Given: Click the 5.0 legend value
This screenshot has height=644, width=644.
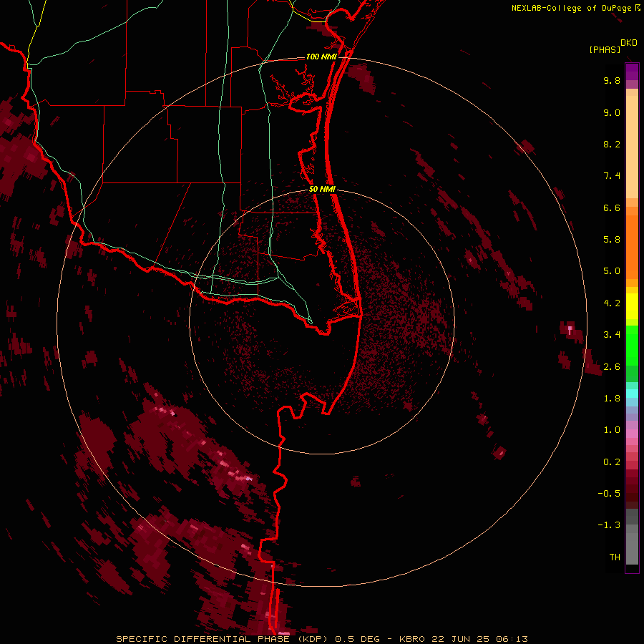Looking at the screenshot, I should click(x=612, y=271).
